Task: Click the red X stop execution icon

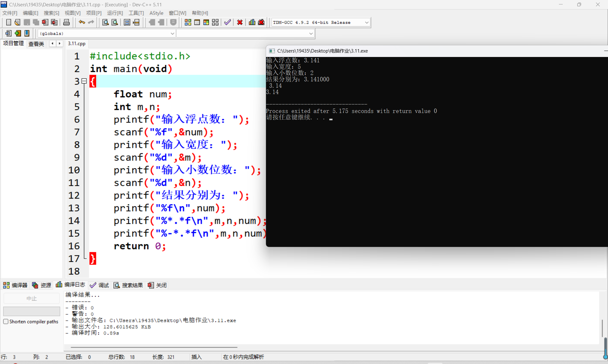Action: 240,22
